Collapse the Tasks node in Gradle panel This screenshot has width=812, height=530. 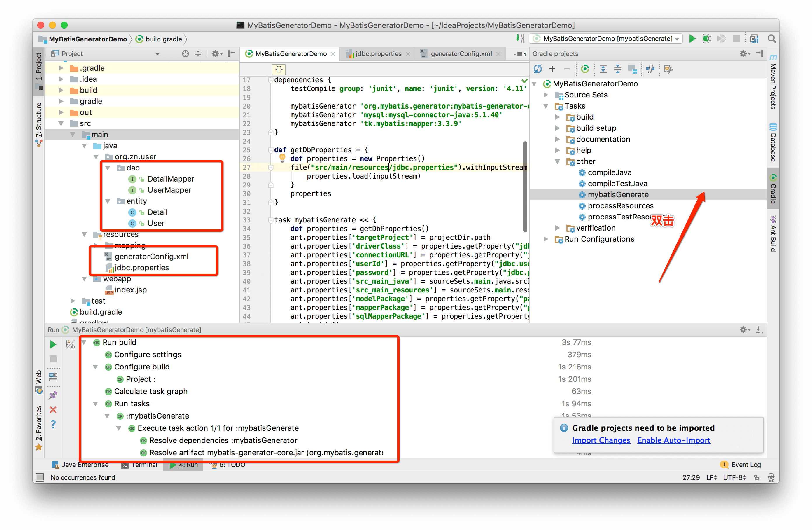[546, 106]
